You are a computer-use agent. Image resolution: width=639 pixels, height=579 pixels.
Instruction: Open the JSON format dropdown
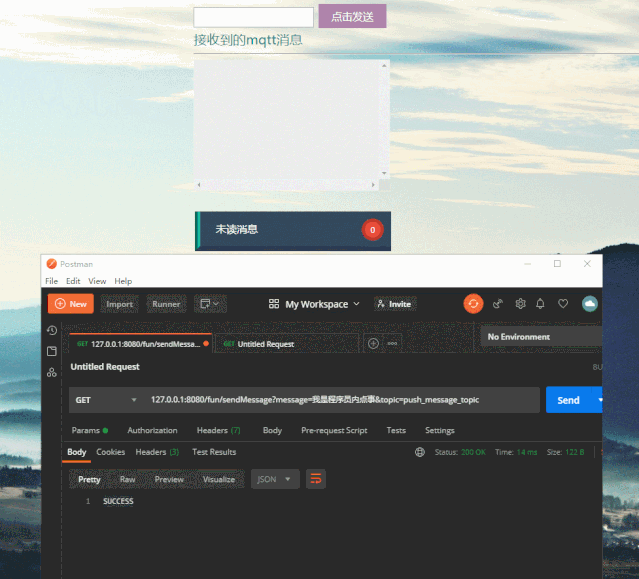click(x=275, y=479)
